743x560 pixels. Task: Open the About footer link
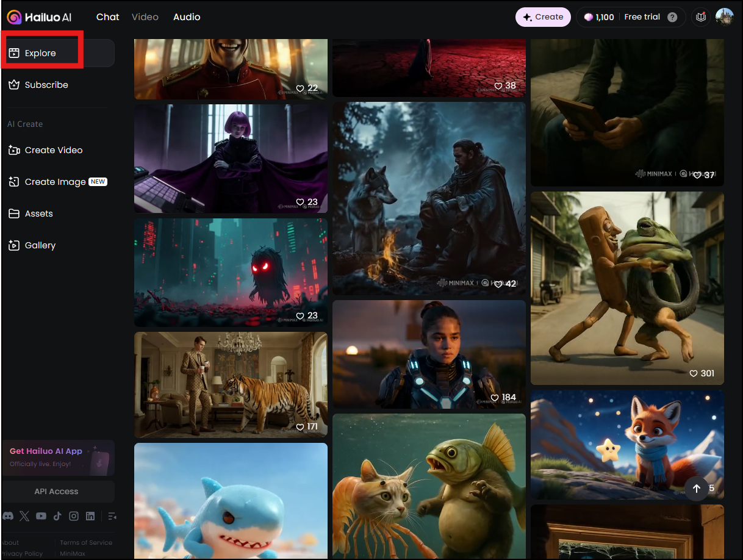pos(10,542)
